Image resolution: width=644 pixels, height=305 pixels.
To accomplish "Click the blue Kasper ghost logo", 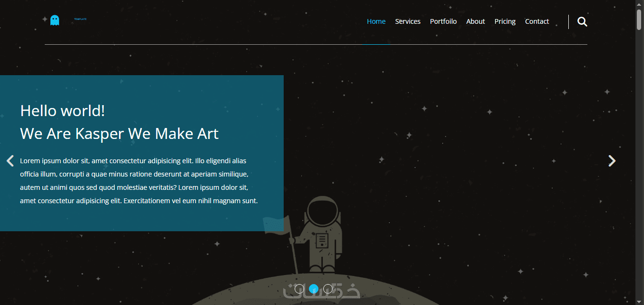I will (55, 20).
